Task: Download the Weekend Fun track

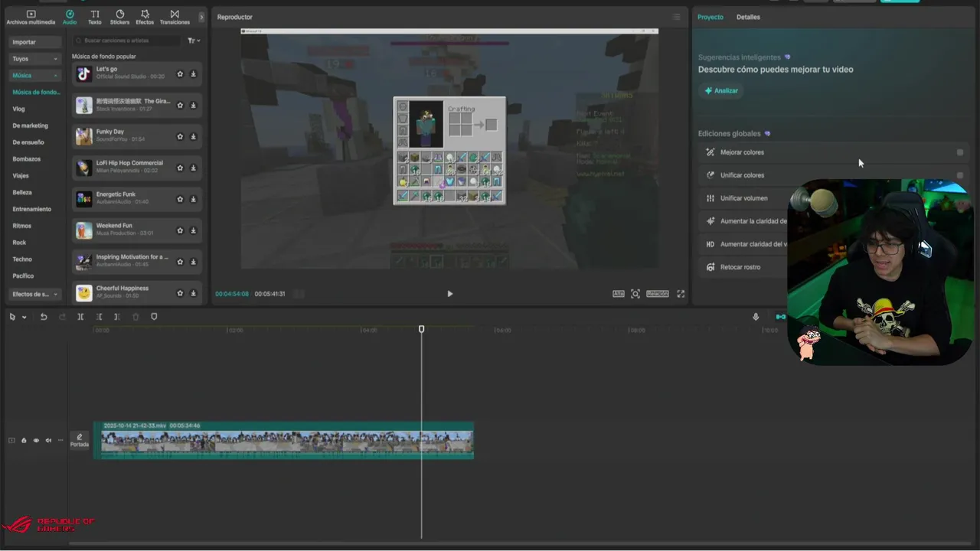Action: [x=193, y=230]
